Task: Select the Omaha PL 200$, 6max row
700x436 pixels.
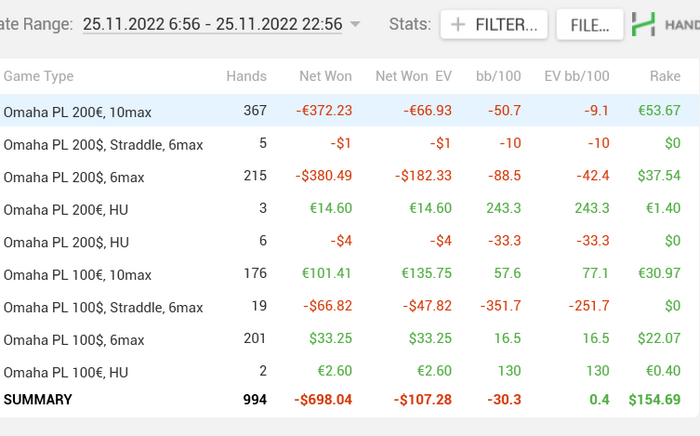Action: [74, 177]
